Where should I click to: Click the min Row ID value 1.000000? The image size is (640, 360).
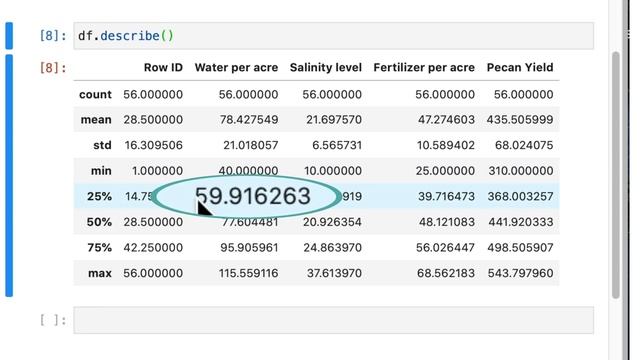point(157,171)
